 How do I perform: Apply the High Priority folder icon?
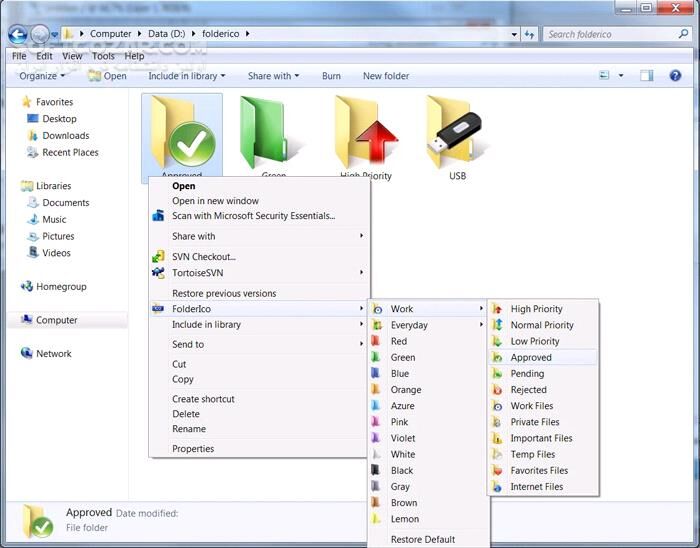point(536,309)
